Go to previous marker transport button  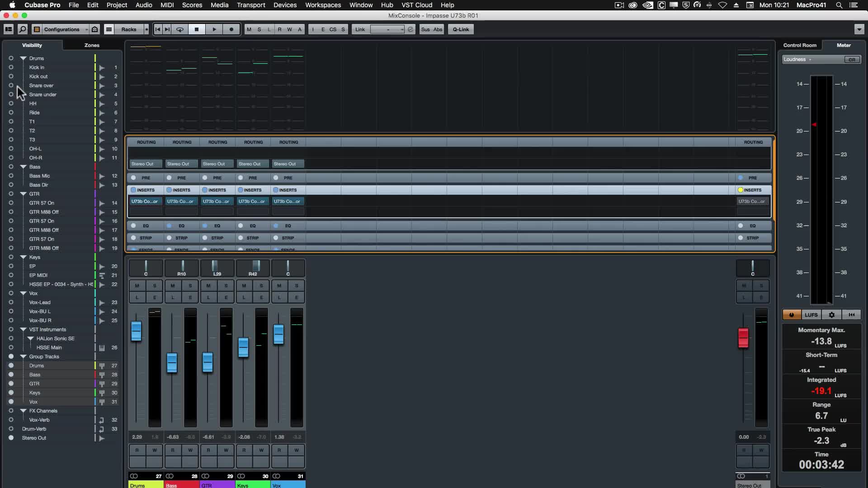click(x=158, y=29)
